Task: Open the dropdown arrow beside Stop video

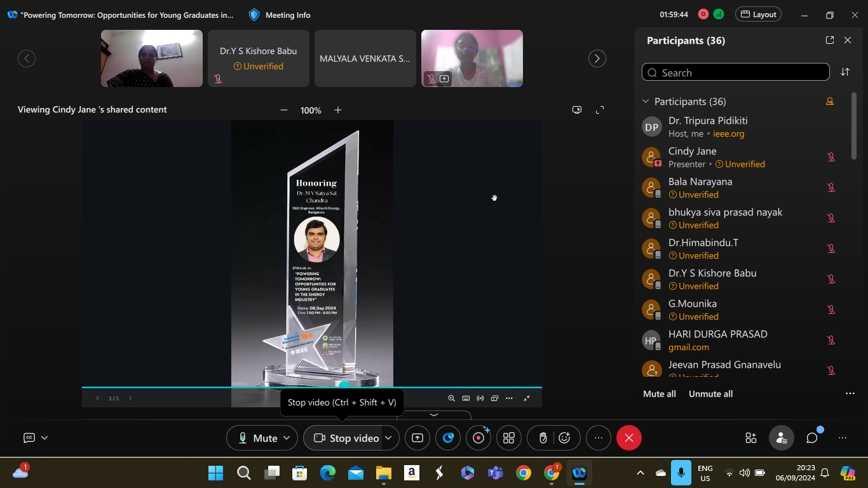Action: pyautogui.click(x=388, y=438)
